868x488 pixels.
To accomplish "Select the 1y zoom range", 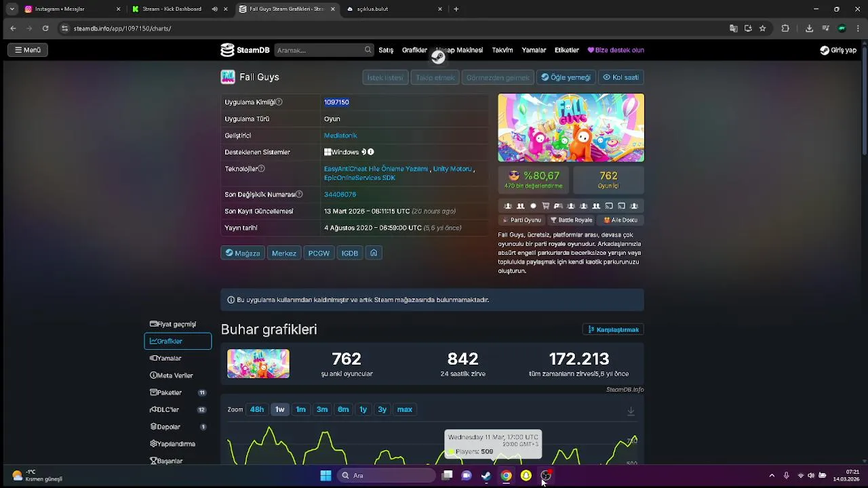I will tap(363, 409).
